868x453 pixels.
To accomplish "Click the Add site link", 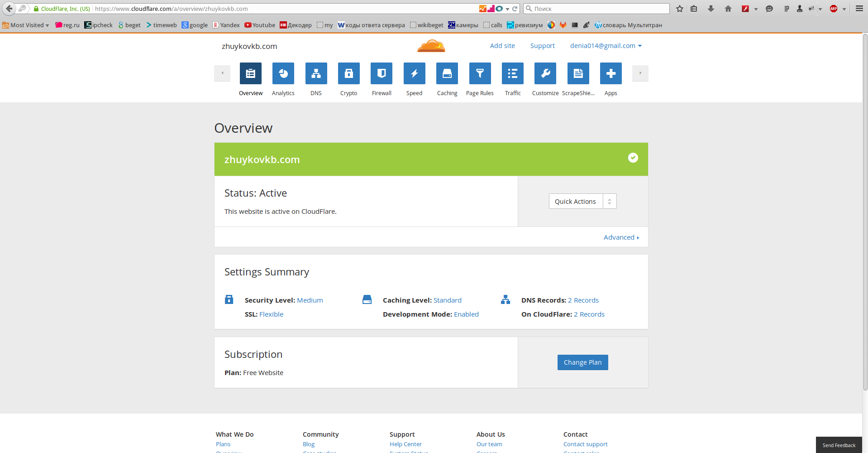I will point(502,46).
